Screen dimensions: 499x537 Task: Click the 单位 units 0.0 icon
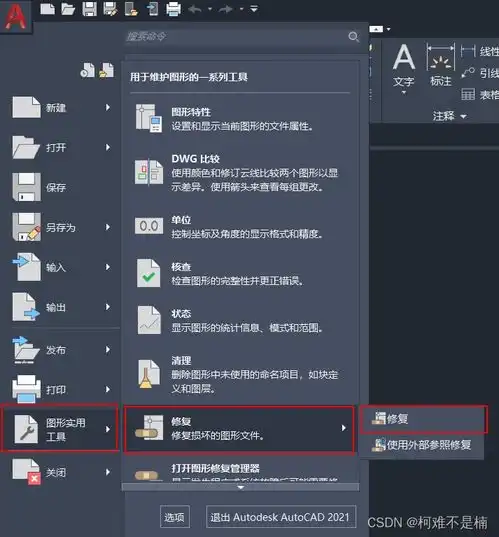tap(149, 226)
